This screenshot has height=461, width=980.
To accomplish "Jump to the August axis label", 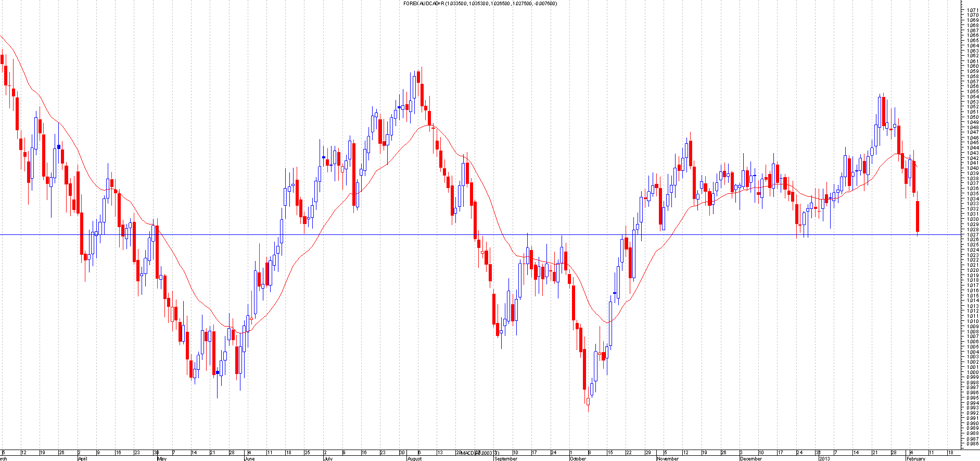I will [x=414, y=458].
